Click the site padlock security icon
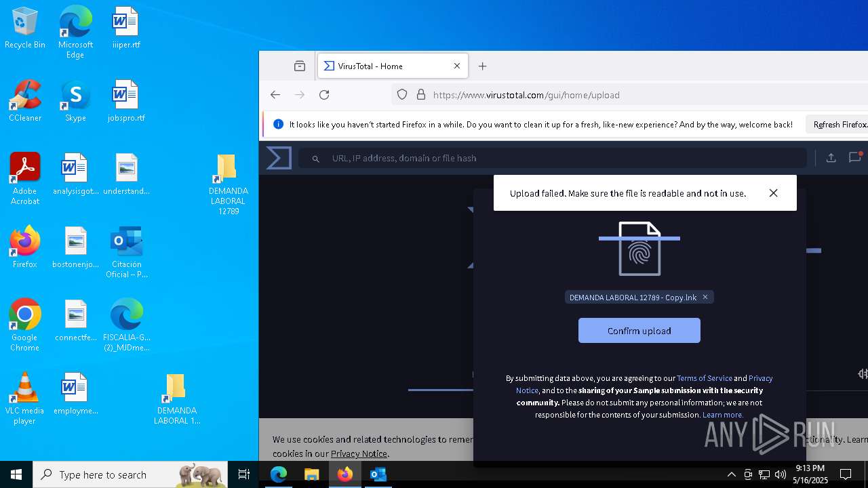868x488 pixels. click(x=421, y=95)
